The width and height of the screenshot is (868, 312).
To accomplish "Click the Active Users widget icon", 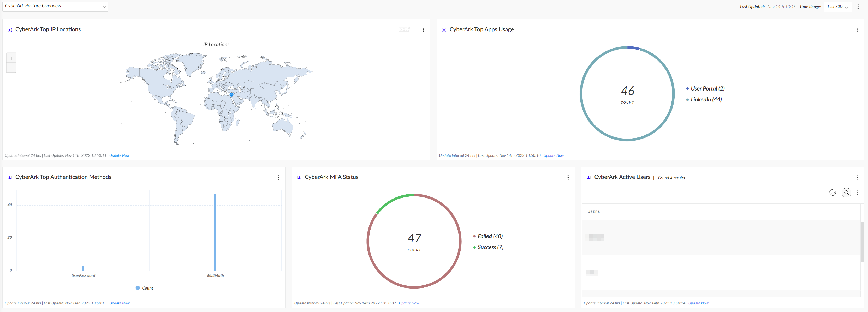I will [x=589, y=177].
